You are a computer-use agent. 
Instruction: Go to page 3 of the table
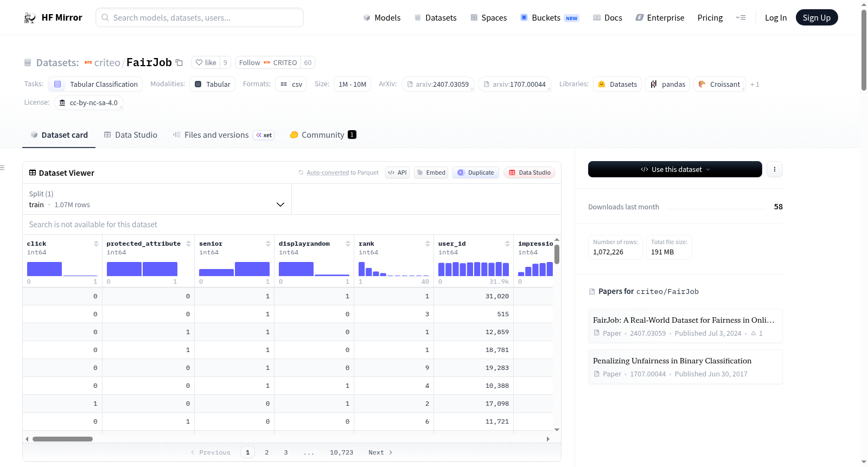[x=286, y=452]
